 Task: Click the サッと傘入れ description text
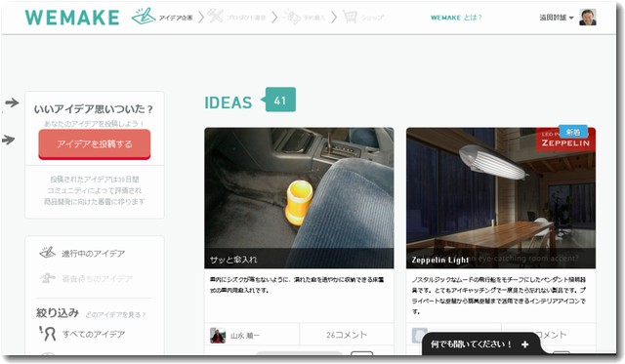click(297, 285)
